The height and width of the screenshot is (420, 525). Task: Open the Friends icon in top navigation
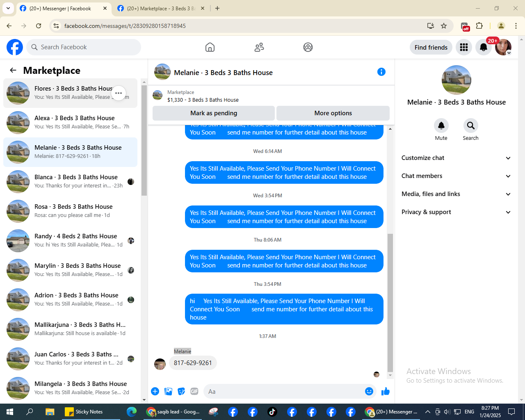pyautogui.click(x=259, y=47)
